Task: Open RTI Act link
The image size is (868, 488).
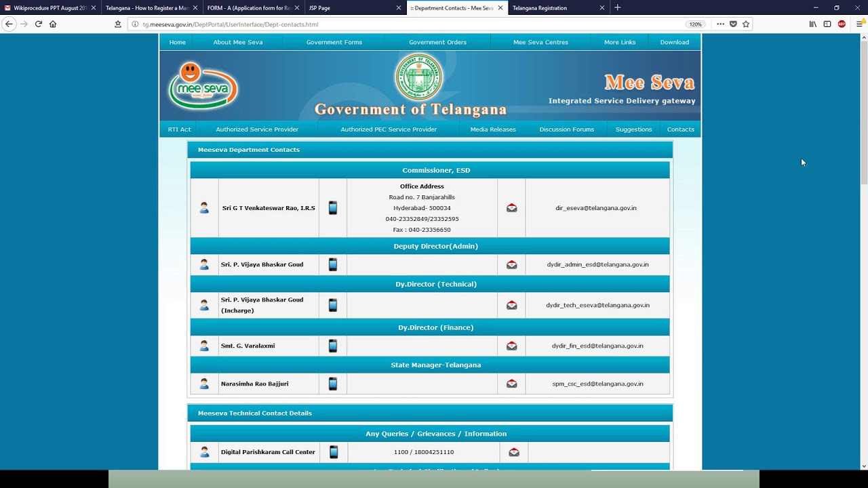Action: coord(180,129)
